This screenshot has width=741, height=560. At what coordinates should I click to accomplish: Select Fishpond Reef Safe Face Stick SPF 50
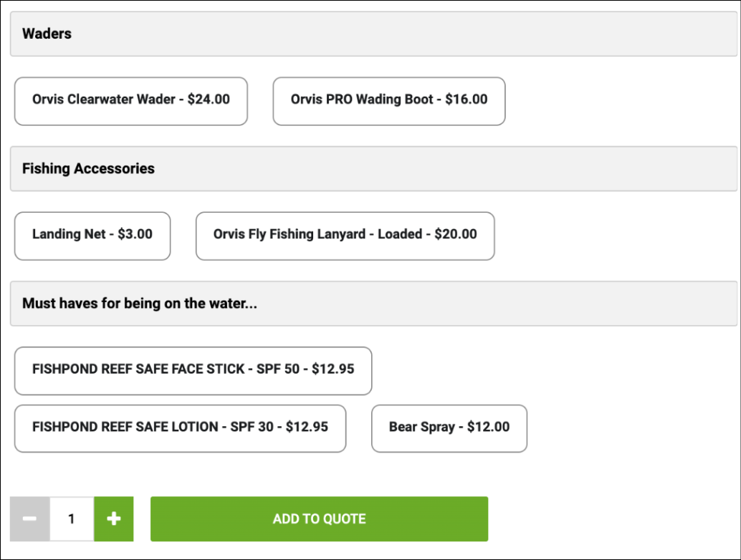(193, 371)
